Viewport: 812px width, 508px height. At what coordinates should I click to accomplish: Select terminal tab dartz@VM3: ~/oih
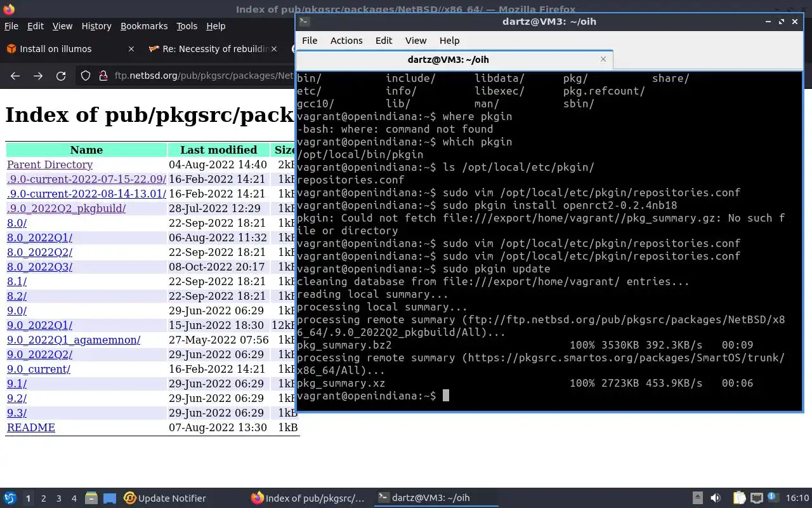pos(448,59)
